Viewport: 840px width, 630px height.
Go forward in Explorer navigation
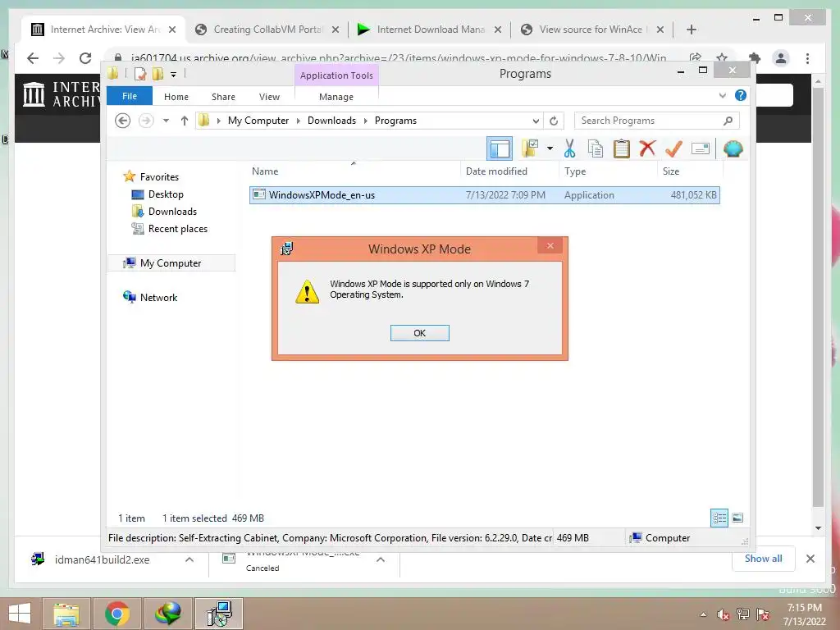146,121
